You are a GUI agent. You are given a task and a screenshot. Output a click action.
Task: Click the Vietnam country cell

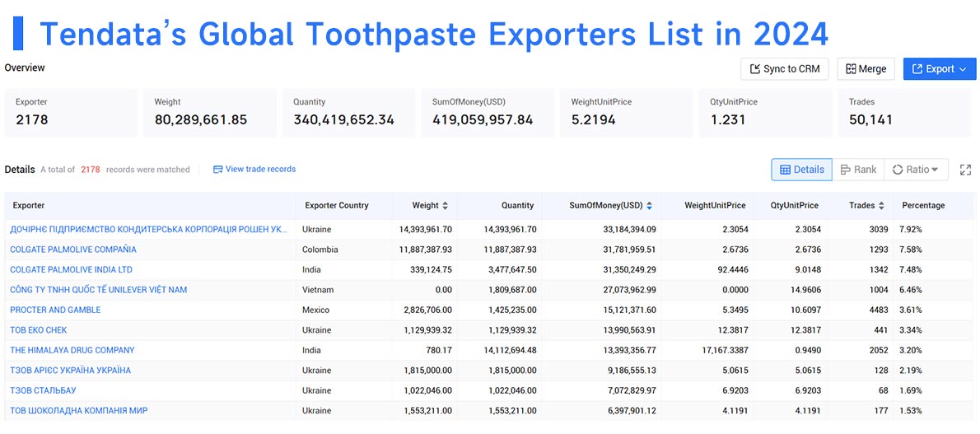pos(318,290)
